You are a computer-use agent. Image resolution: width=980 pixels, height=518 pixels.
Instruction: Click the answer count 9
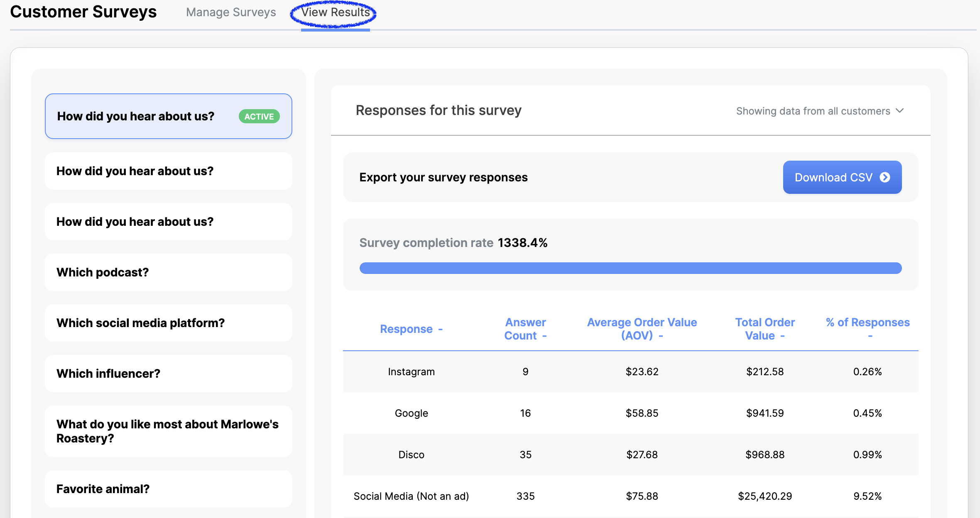click(x=525, y=371)
